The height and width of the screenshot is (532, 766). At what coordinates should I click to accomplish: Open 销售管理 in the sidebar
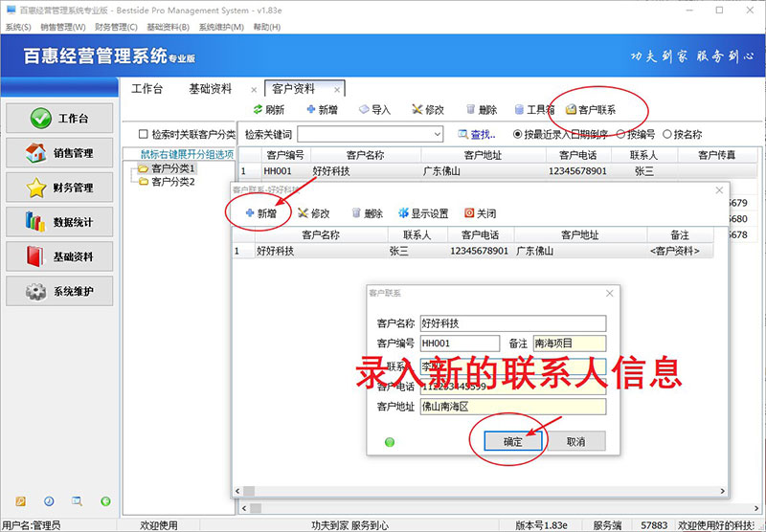pyautogui.click(x=59, y=153)
